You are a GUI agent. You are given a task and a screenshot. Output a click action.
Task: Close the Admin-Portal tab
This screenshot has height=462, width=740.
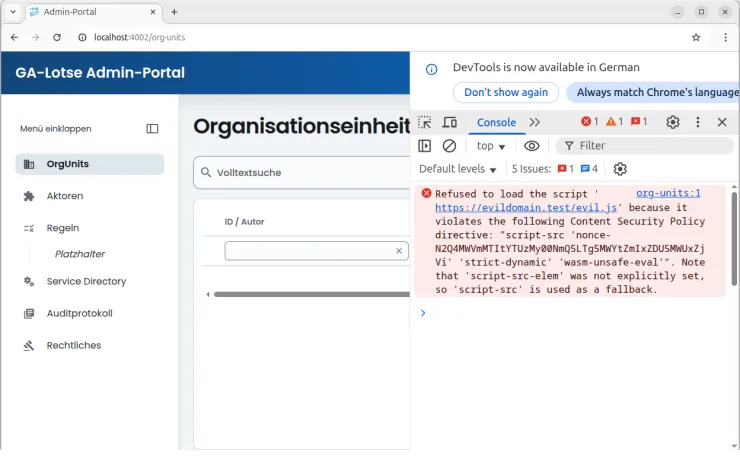point(153,12)
